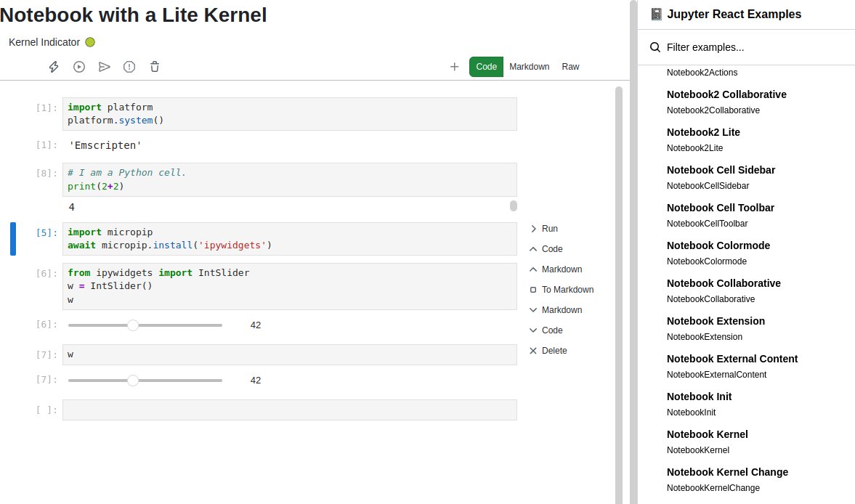Click the lightning bolt toolbar icon
855x504 pixels.
pyautogui.click(x=54, y=67)
